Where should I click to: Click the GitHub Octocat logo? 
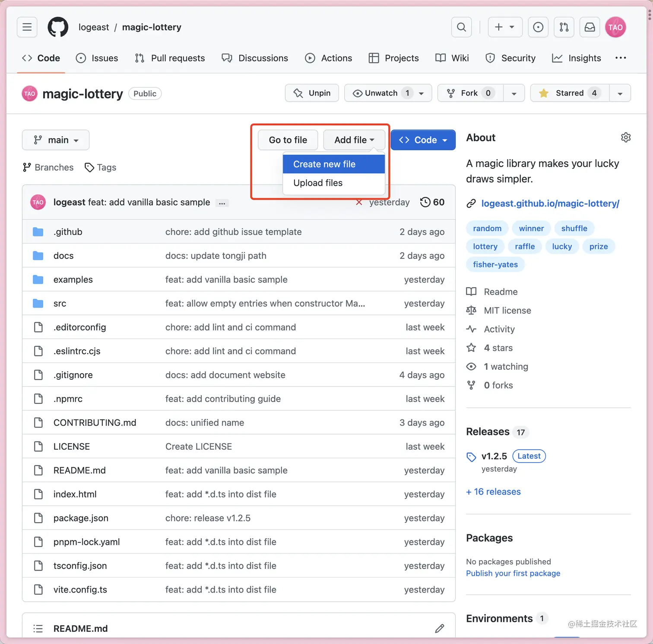(x=58, y=27)
